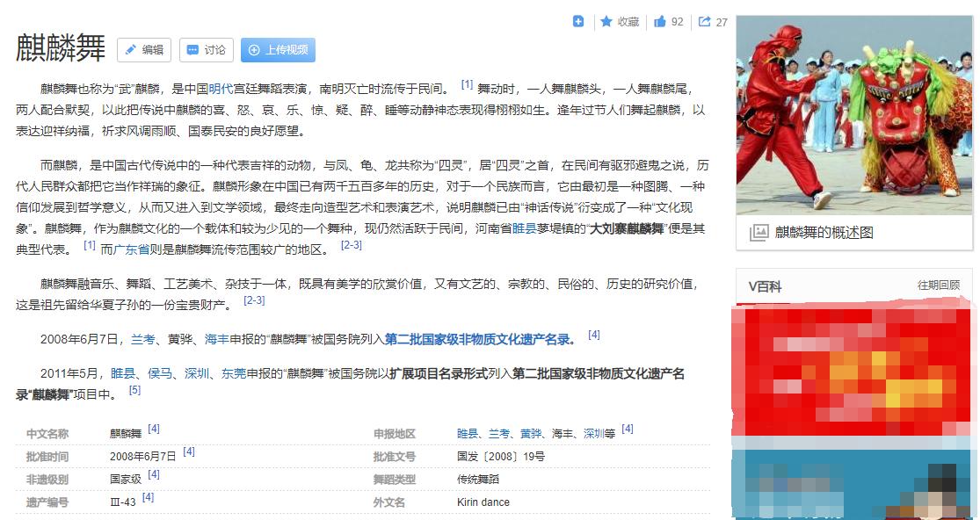Click the edit pencil icon beside 麒麟舞
Screen dimensions: 980x520
pyautogui.click(x=128, y=50)
